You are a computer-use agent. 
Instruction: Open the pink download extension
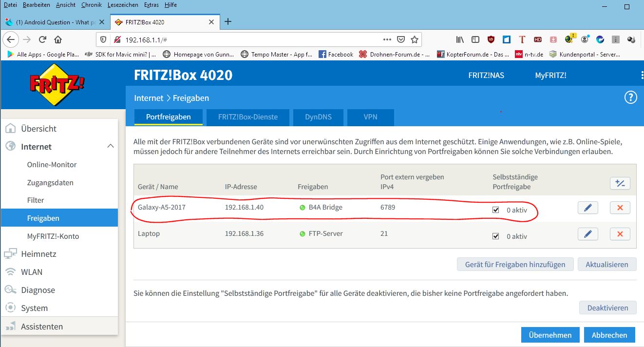tap(553, 39)
